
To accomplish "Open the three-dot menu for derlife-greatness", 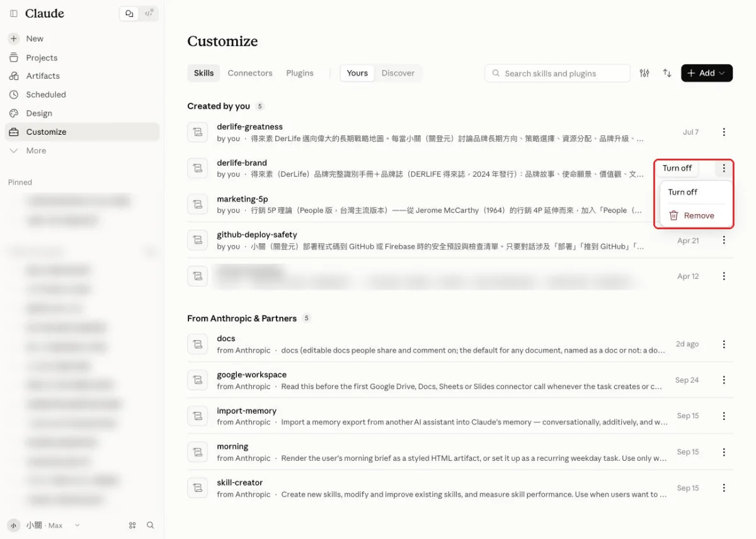I will coord(724,132).
